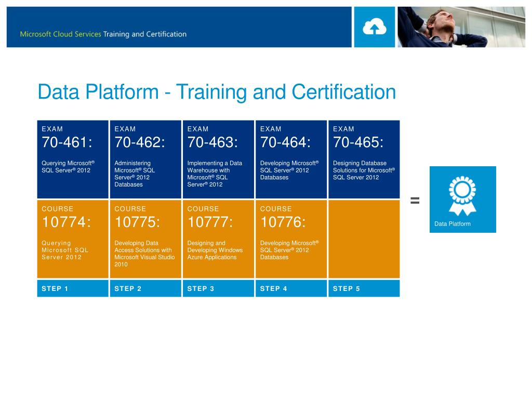Click 'Designing Database Solutions' description text
This screenshot has width=532, height=399.
(x=364, y=170)
